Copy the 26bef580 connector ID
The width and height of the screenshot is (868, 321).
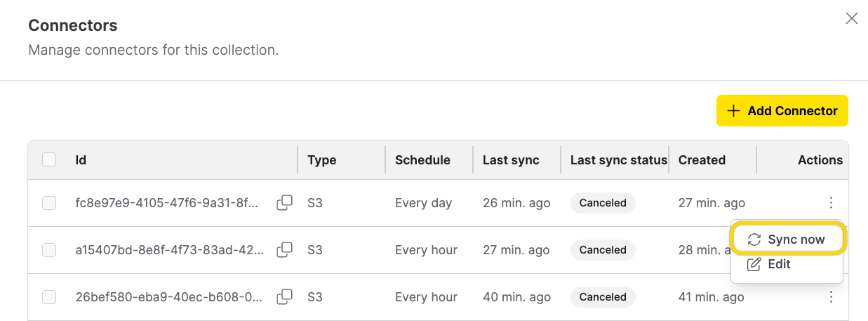[284, 297]
